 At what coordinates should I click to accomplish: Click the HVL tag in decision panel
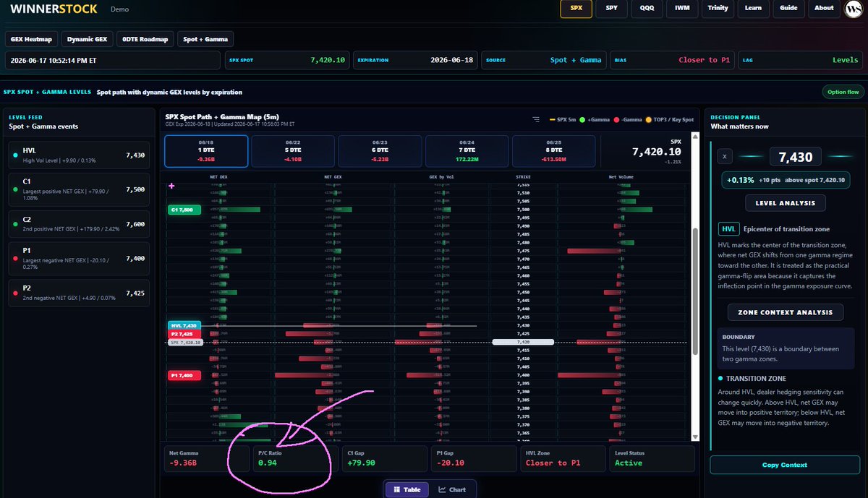(730, 230)
